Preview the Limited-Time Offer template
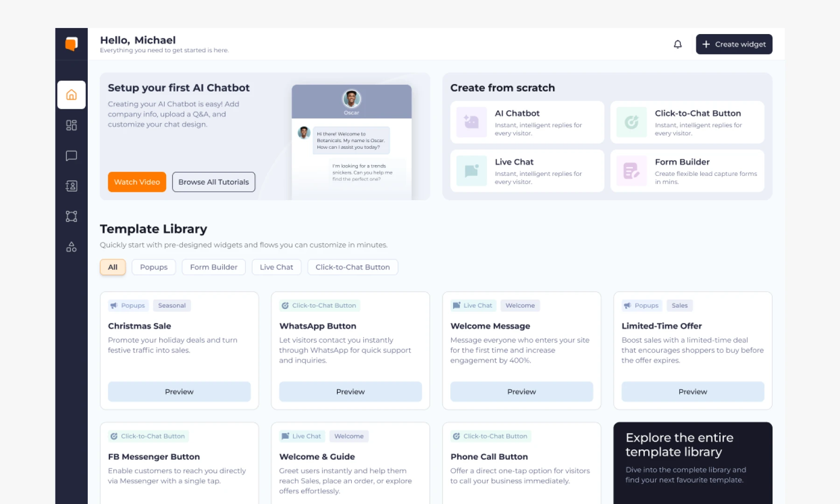The image size is (840, 504). click(693, 392)
